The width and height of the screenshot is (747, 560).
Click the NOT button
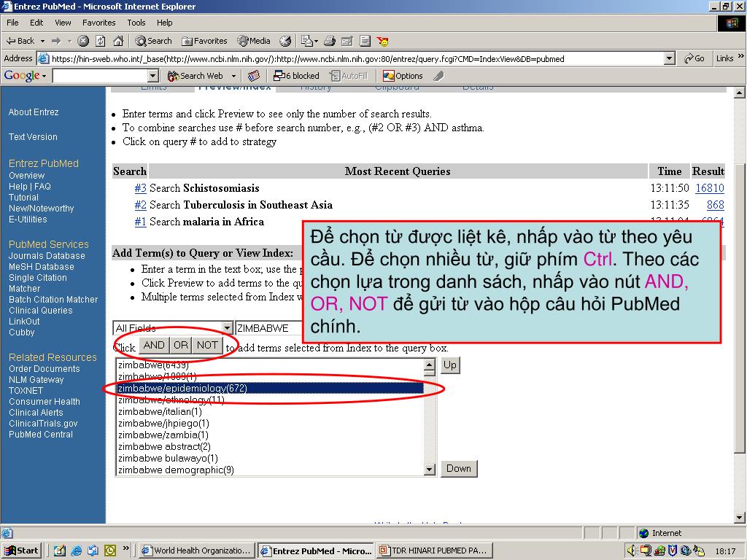(207, 345)
